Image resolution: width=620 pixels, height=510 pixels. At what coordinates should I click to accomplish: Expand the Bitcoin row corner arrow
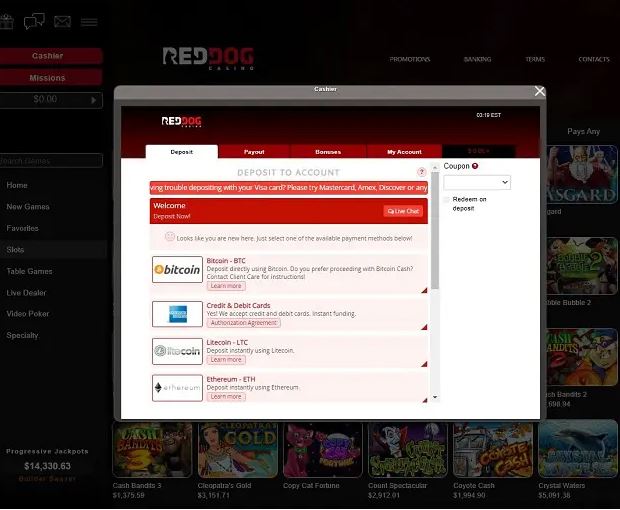(x=424, y=291)
